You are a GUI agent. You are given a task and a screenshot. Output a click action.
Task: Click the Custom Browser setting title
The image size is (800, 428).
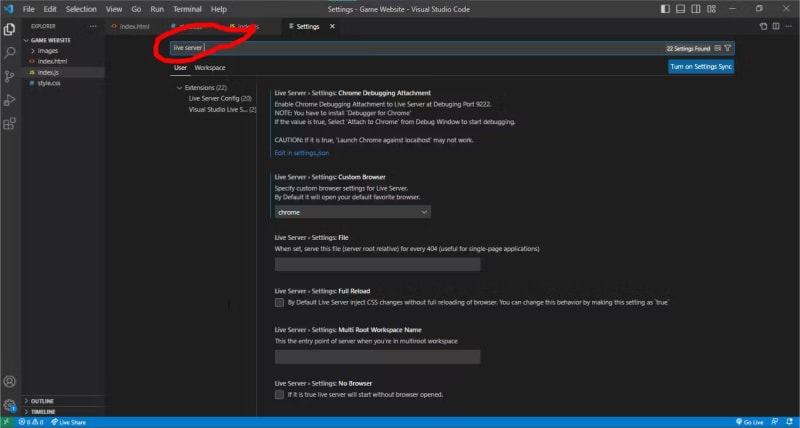click(x=330, y=177)
